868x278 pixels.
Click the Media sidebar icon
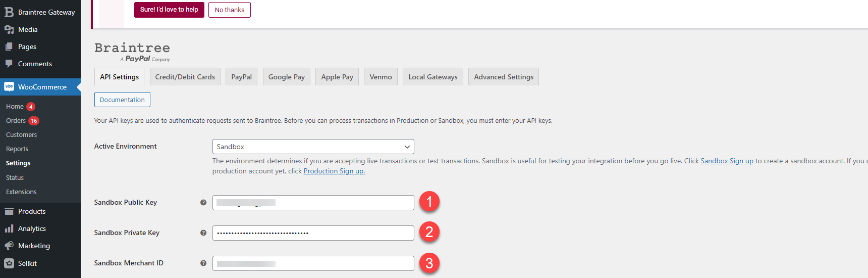pos(9,29)
